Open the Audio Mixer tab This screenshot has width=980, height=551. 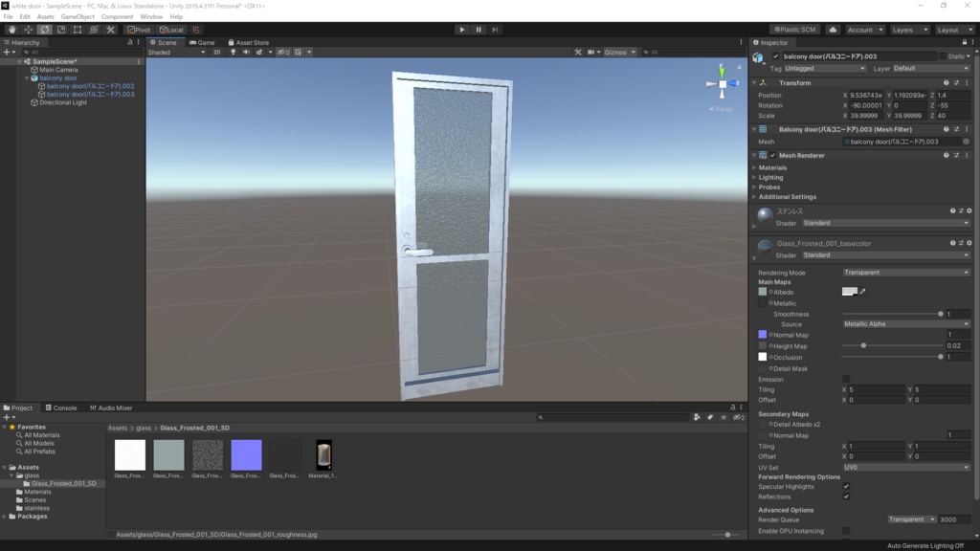(x=111, y=408)
